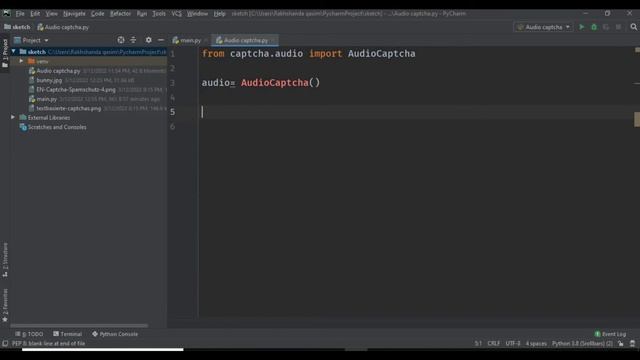Screen dimensions: 640x360
Task: Click the 4 spaces indent indicator
Action: tap(536, 343)
